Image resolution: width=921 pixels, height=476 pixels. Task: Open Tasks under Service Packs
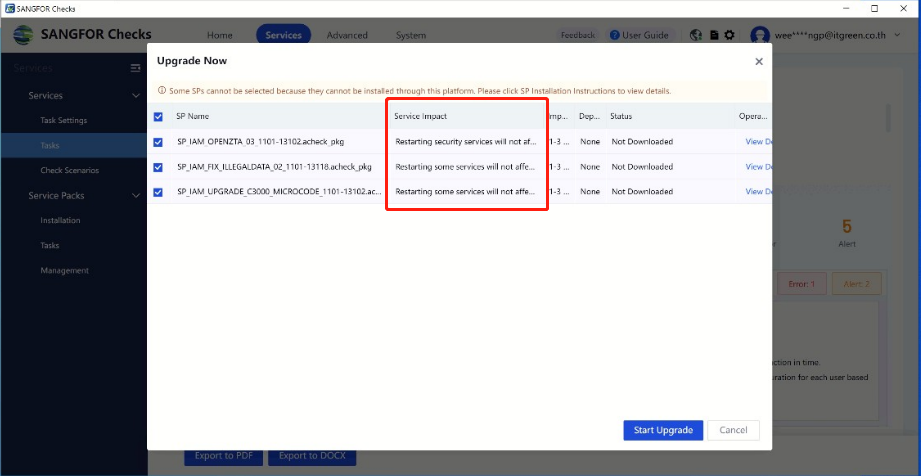tap(50, 246)
